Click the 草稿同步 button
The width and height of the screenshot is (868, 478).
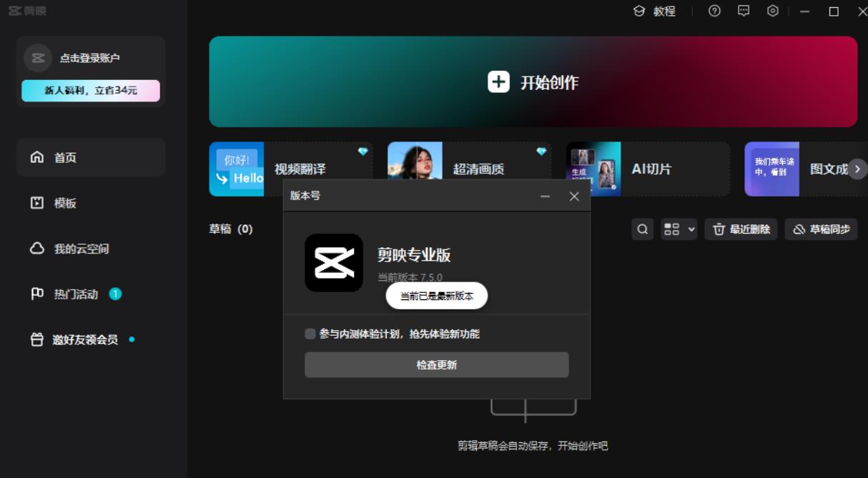click(x=821, y=229)
